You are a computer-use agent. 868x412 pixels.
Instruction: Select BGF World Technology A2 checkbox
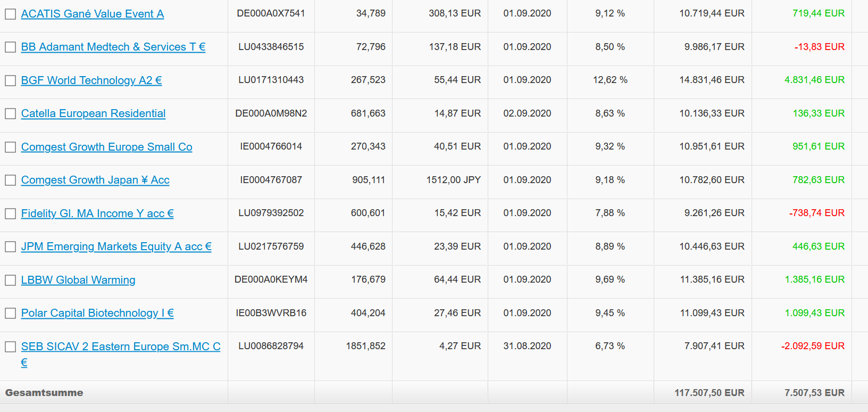pyautogui.click(x=10, y=80)
